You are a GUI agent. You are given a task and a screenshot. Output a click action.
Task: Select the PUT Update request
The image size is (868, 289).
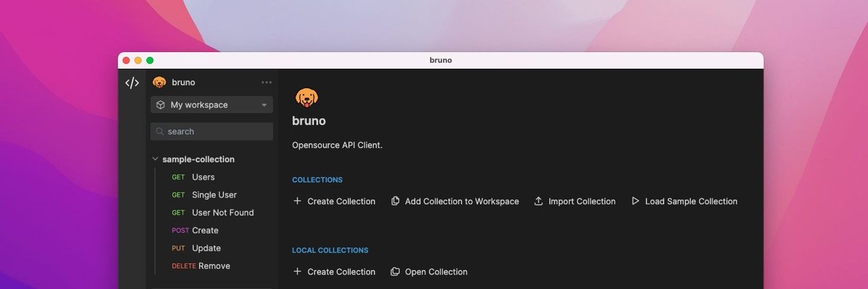point(206,249)
